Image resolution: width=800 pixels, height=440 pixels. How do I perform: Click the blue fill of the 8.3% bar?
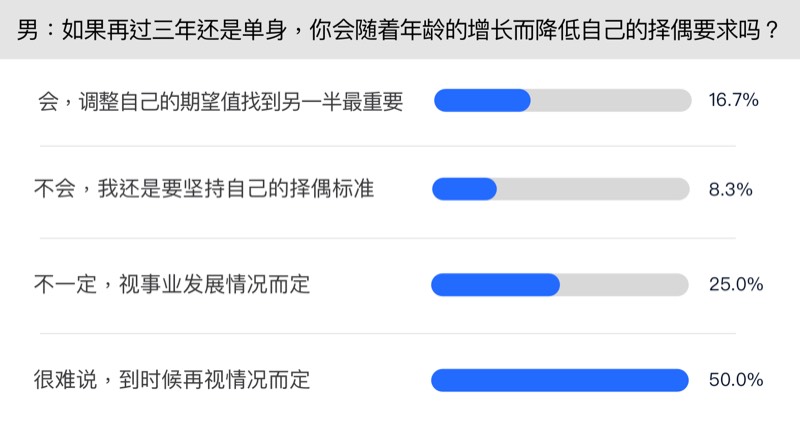[x=464, y=189]
